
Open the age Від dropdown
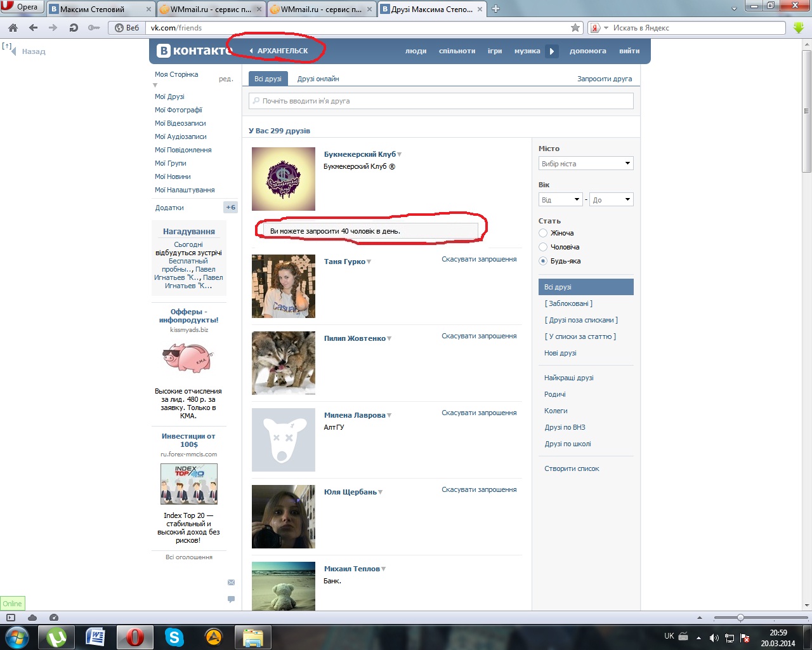coord(560,200)
